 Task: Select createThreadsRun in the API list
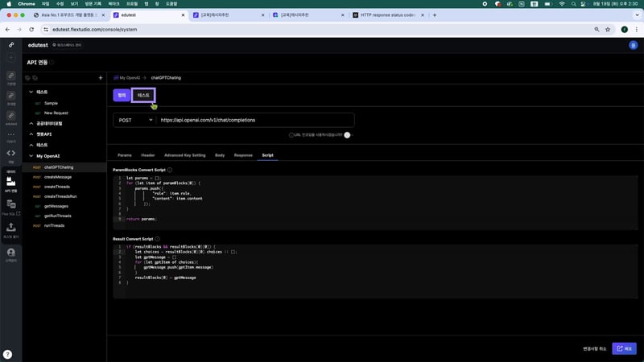pos(60,196)
